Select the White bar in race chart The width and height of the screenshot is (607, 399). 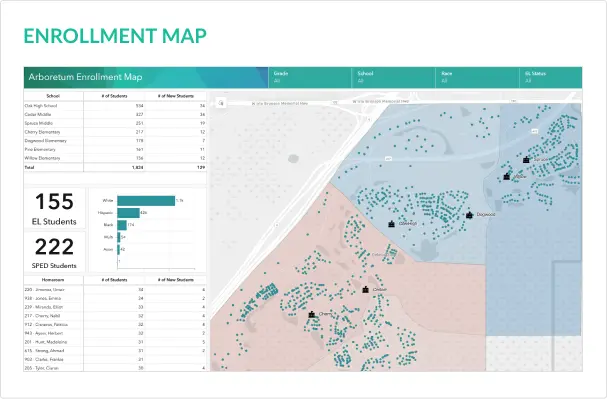point(146,201)
